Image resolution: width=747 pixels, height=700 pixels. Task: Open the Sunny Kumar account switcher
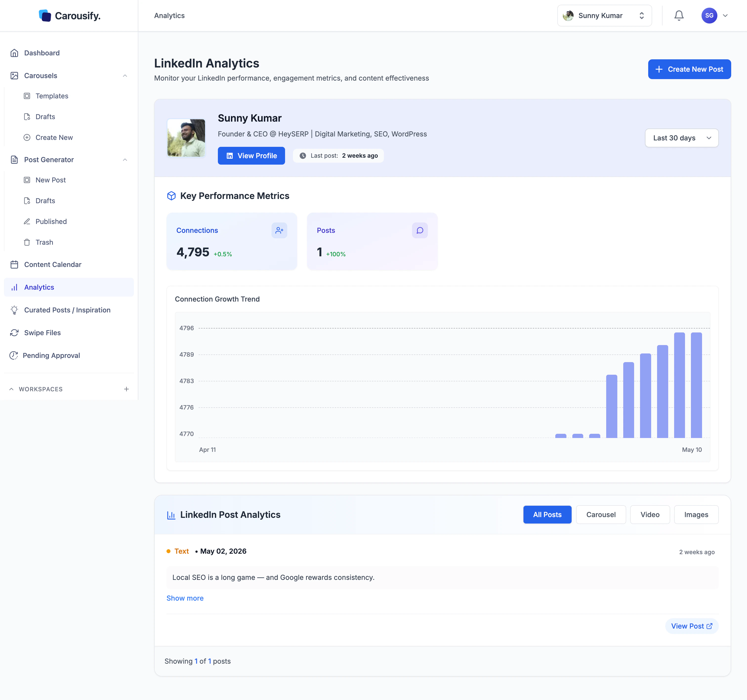(x=604, y=15)
